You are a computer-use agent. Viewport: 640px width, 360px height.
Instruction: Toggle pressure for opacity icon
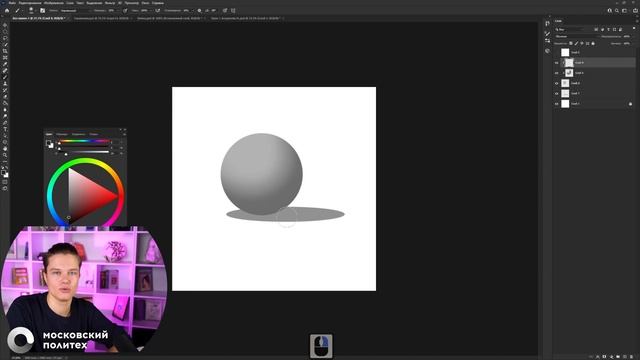[125, 11]
